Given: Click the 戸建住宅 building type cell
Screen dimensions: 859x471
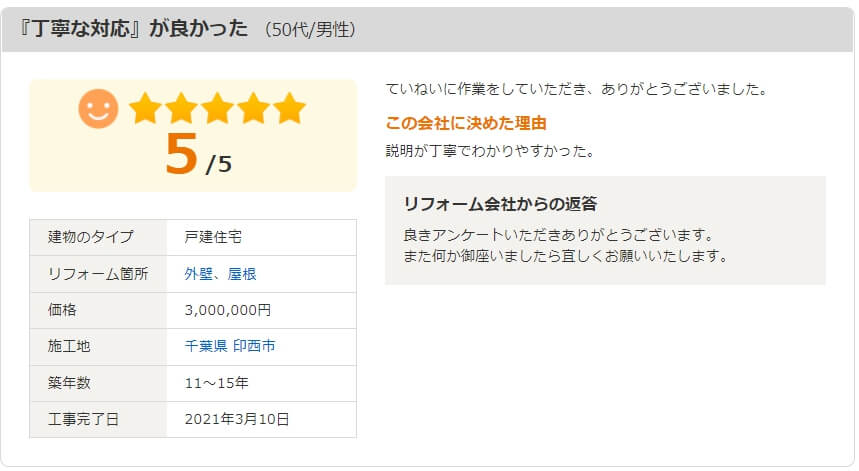Looking at the screenshot, I should [261, 237].
